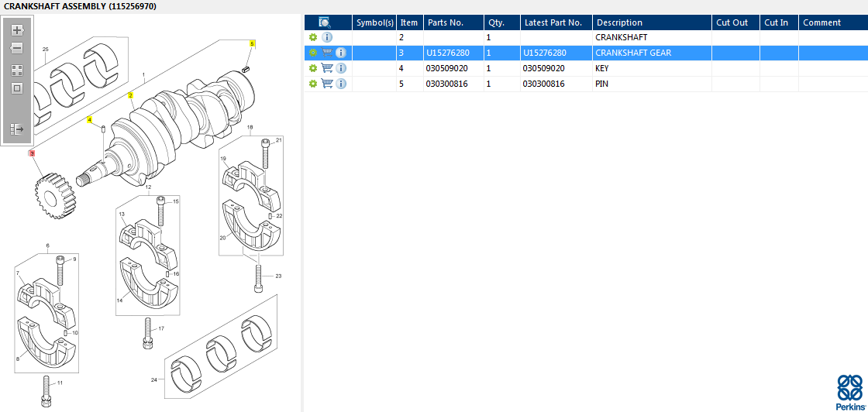Image resolution: width=868 pixels, height=412 pixels.
Task: Click 030509020 in Latest Part No. column
Action: pyautogui.click(x=543, y=69)
